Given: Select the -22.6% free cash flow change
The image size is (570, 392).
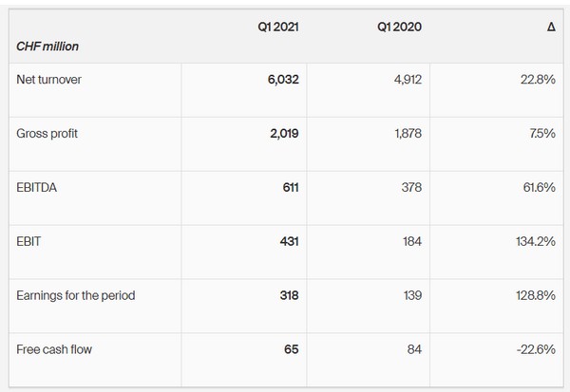Looking at the screenshot, I should point(537,349).
